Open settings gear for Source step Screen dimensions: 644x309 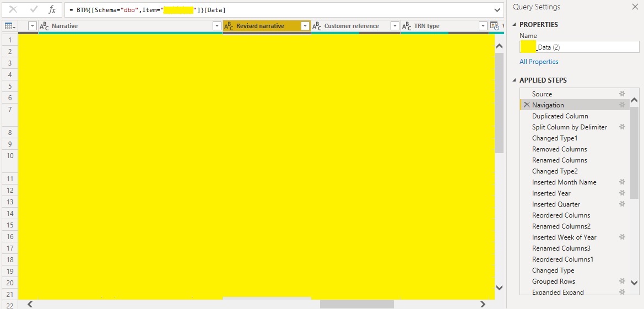click(622, 94)
